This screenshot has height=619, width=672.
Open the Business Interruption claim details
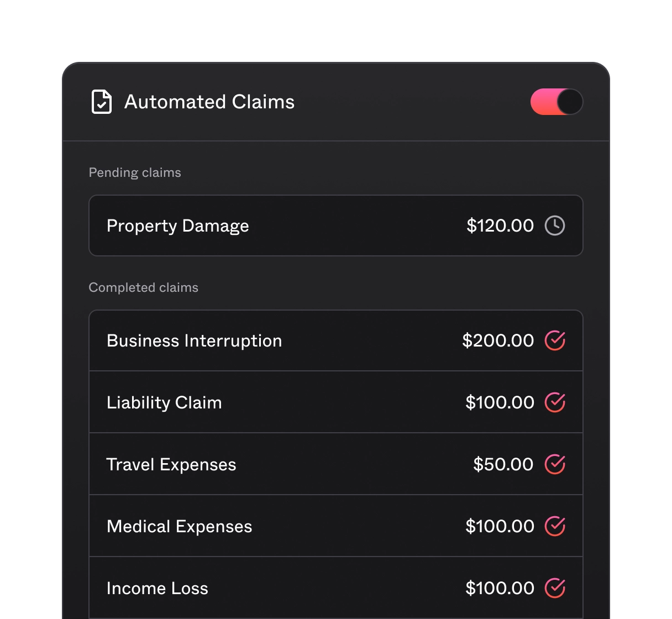tap(195, 340)
